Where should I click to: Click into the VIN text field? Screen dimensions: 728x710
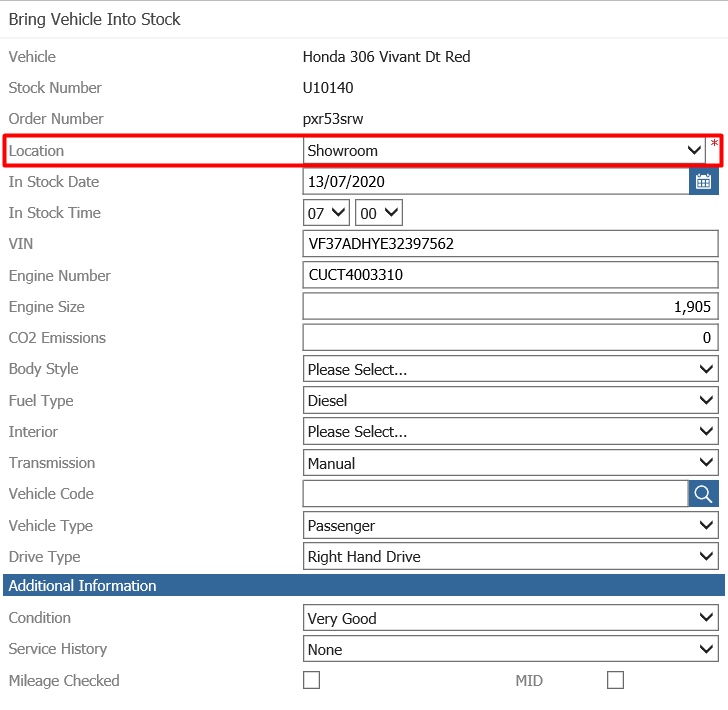510,244
